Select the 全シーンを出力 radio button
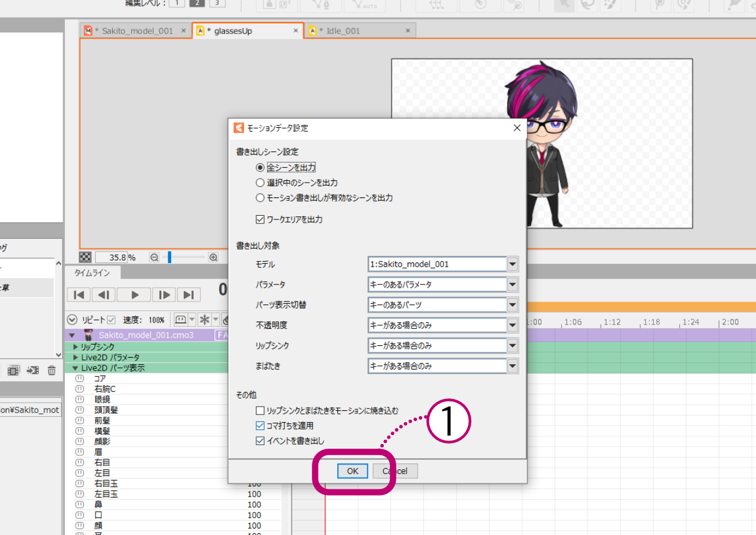The image size is (756, 535). (260, 168)
